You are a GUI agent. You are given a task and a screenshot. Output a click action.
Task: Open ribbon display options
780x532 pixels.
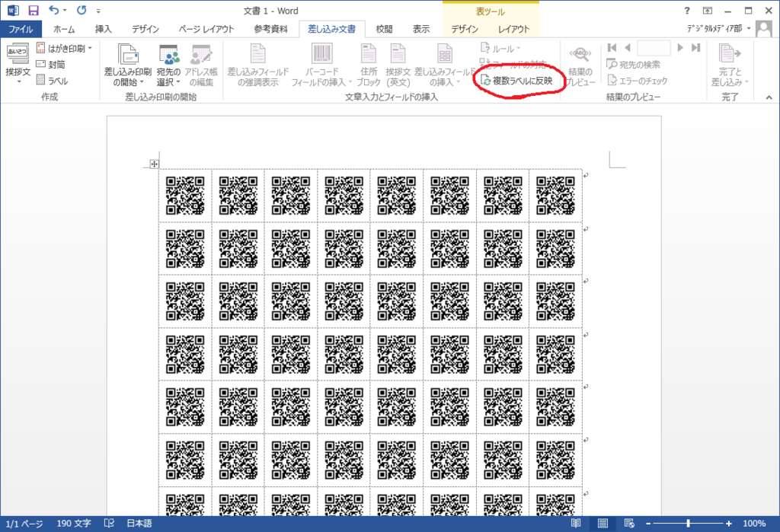(708, 11)
